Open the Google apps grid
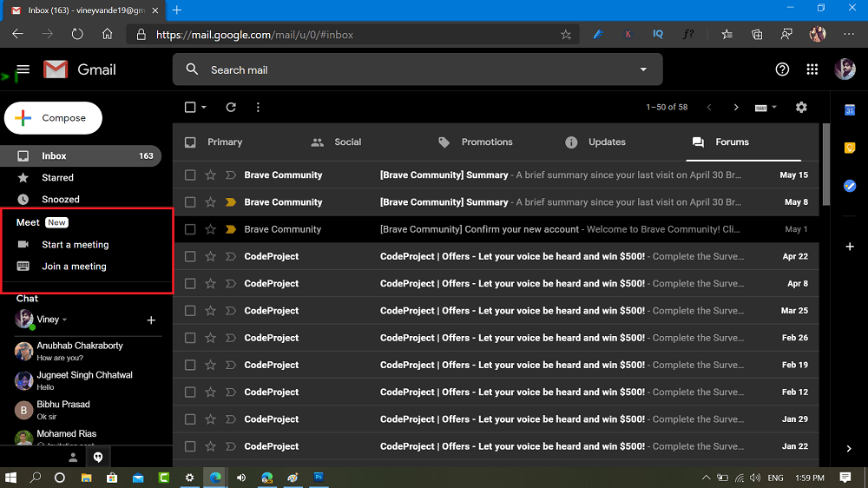This screenshot has width=868, height=488. tap(812, 69)
